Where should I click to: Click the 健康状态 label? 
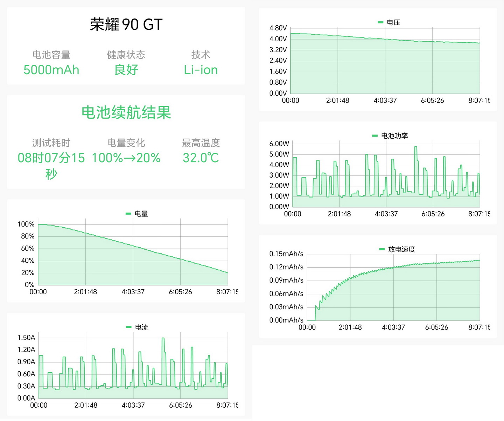126,55
